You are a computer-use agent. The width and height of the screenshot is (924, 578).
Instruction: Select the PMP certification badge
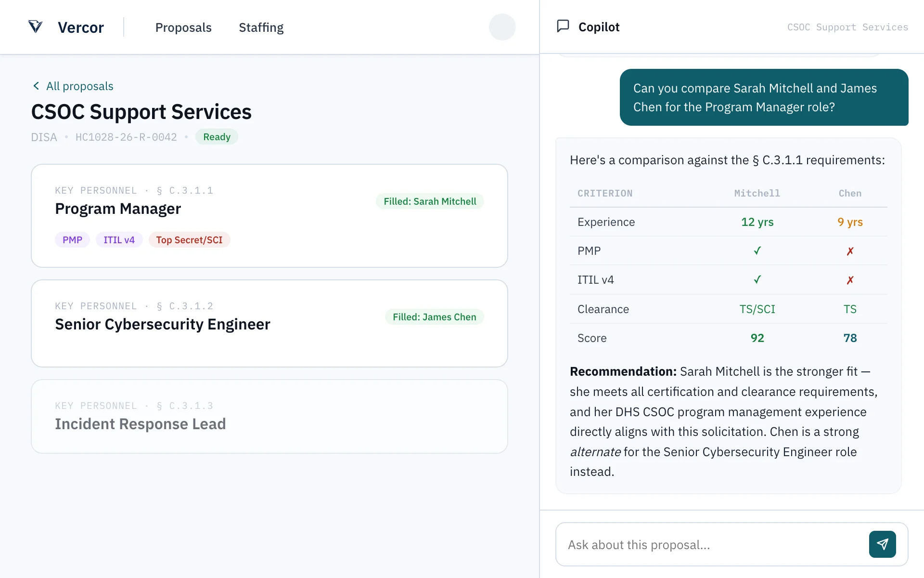coord(72,239)
